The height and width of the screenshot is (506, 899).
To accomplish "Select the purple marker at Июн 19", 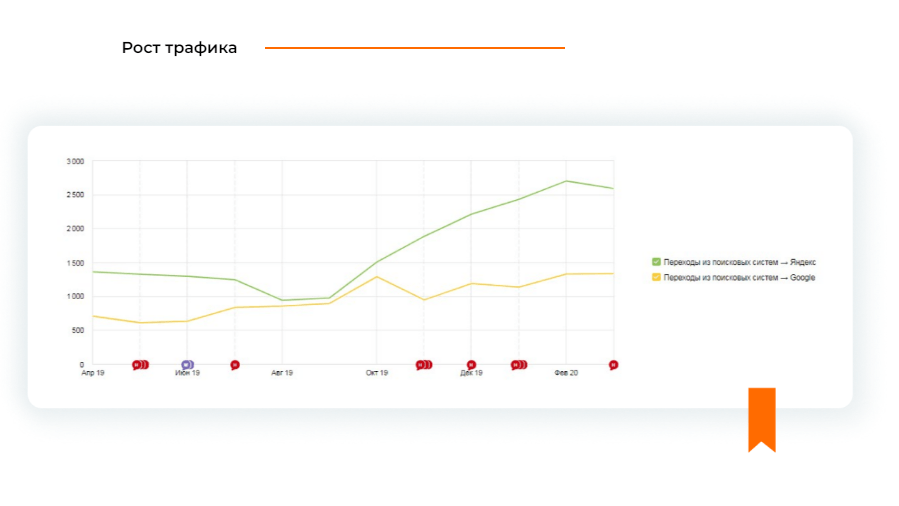I will click(186, 365).
